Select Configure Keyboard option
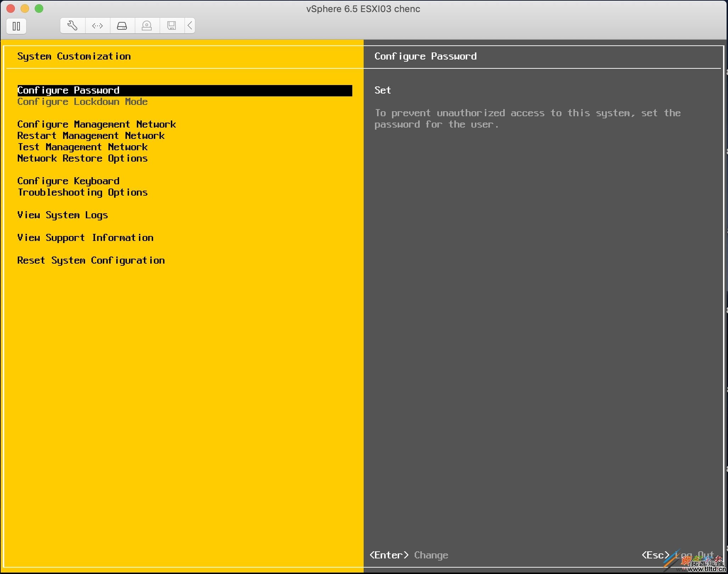728x574 pixels. tap(68, 181)
